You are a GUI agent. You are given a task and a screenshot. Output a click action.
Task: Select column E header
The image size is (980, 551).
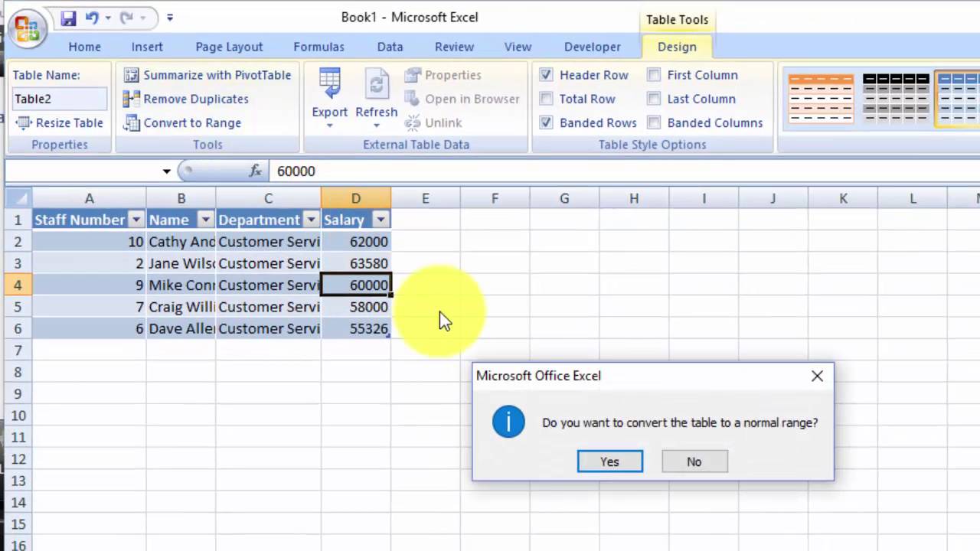426,198
